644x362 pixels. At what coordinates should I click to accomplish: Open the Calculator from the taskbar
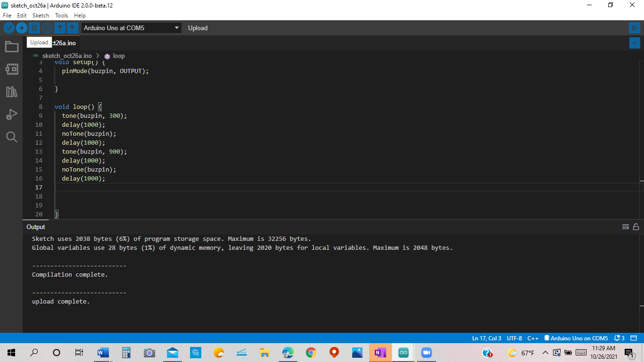[126, 353]
